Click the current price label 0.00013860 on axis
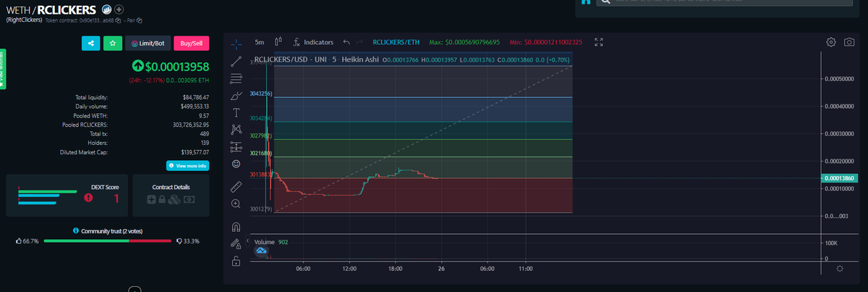Viewport: 868px width, 292px height. point(839,178)
